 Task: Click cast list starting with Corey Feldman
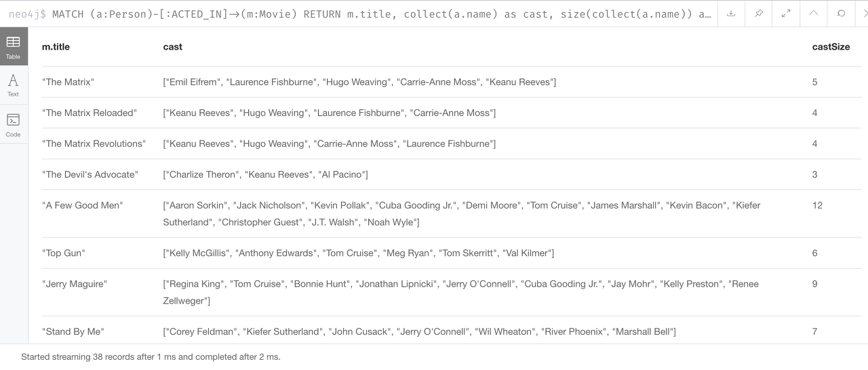coord(419,332)
